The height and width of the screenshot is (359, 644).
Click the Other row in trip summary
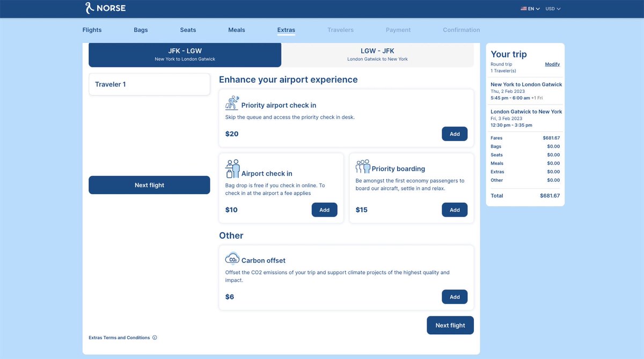click(525, 180)
